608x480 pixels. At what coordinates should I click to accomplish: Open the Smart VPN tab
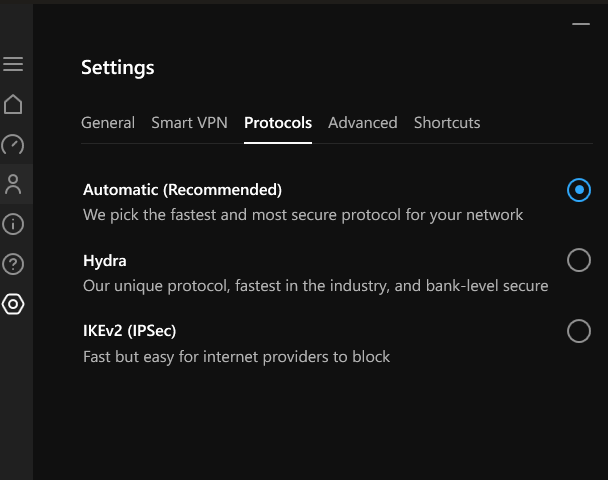189,123
